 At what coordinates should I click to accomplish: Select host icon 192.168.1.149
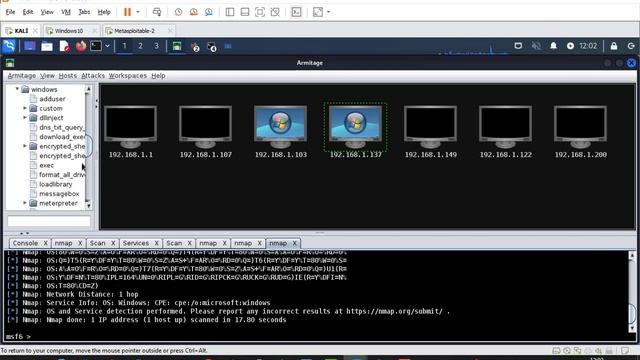[x=430, y=127]
